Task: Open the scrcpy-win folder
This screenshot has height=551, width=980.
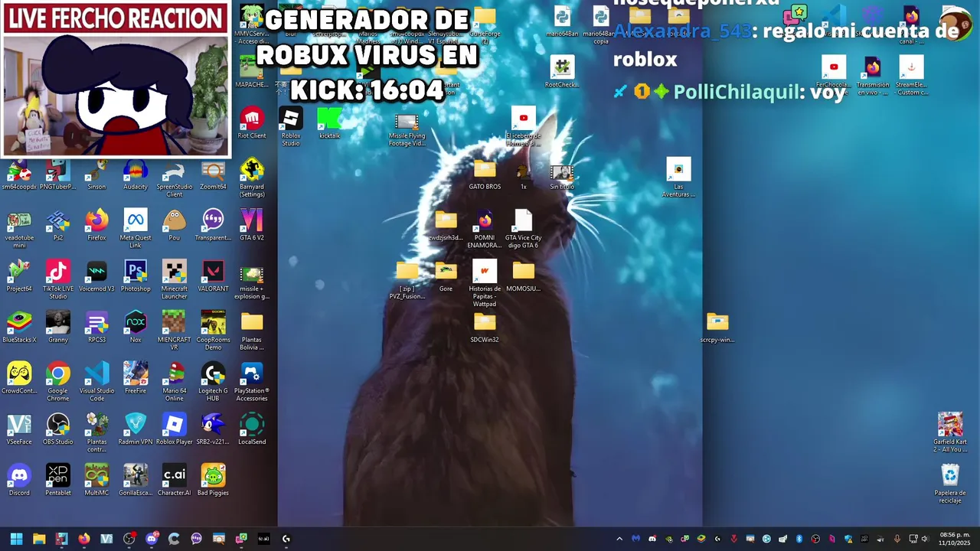Action: point(717,328)
